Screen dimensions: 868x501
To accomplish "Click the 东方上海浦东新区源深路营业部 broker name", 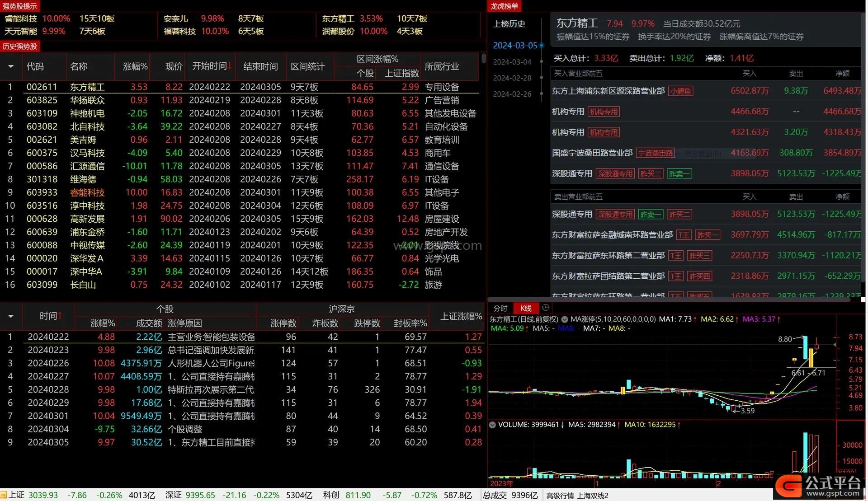I will coord(608,91).
